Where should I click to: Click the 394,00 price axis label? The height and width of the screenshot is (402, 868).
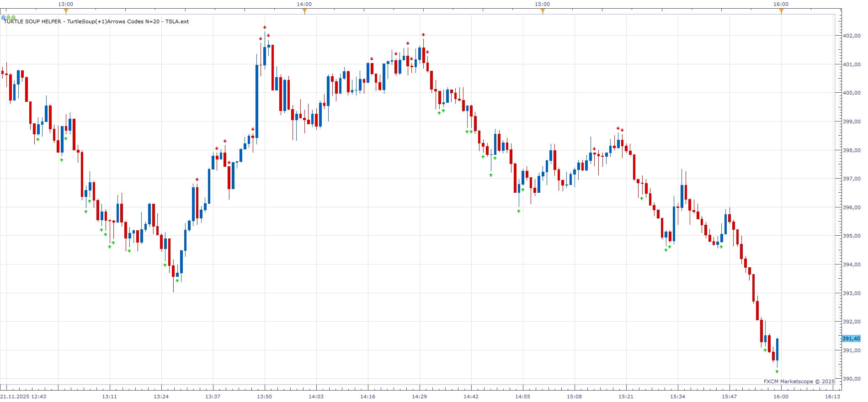(x=852, y=264)
